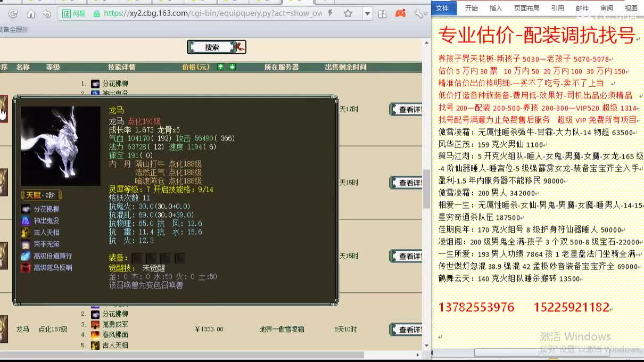This screenshot has width=644, height=362.
Task: Click the 龙马 portrait image in popup
Action: [x=61, y=146]
